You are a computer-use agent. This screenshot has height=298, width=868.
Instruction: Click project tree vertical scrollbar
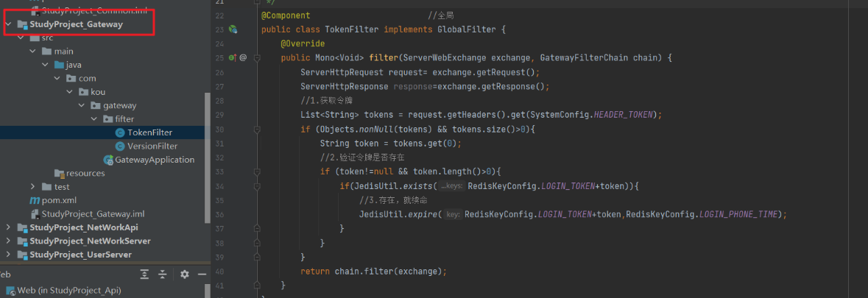208,157
